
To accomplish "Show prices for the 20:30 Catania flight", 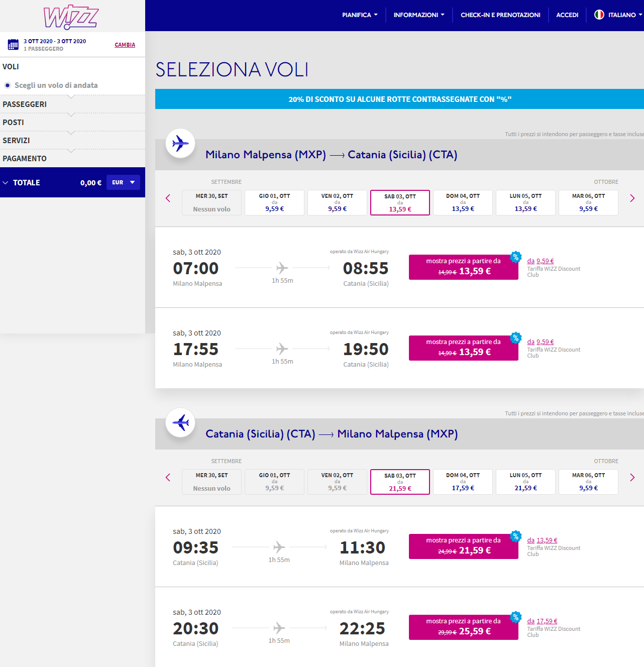I will (x=463, y=627).
